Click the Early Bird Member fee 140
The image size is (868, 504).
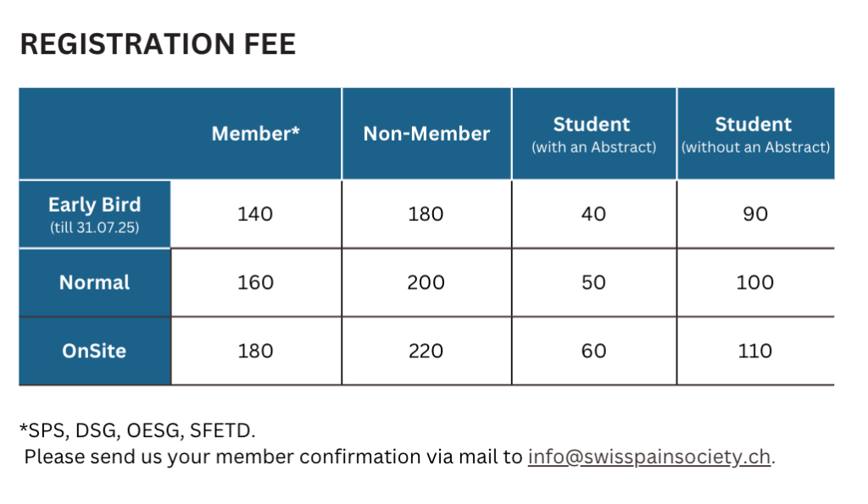[255, 214]
